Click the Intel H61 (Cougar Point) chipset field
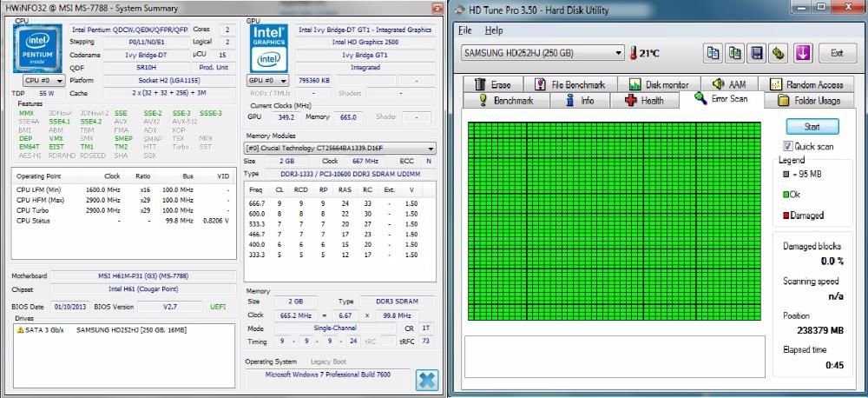Screen dimensions: 868x398 [143, 289]
